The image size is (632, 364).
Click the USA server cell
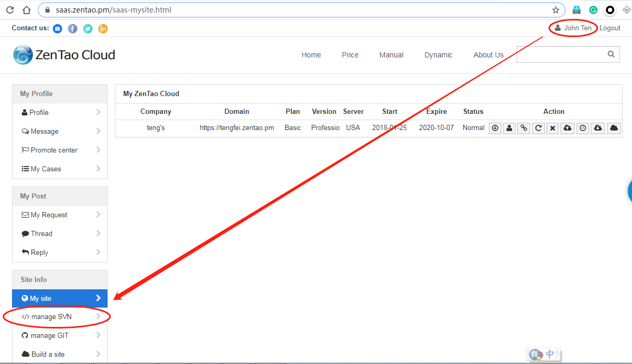pos(353,128)
